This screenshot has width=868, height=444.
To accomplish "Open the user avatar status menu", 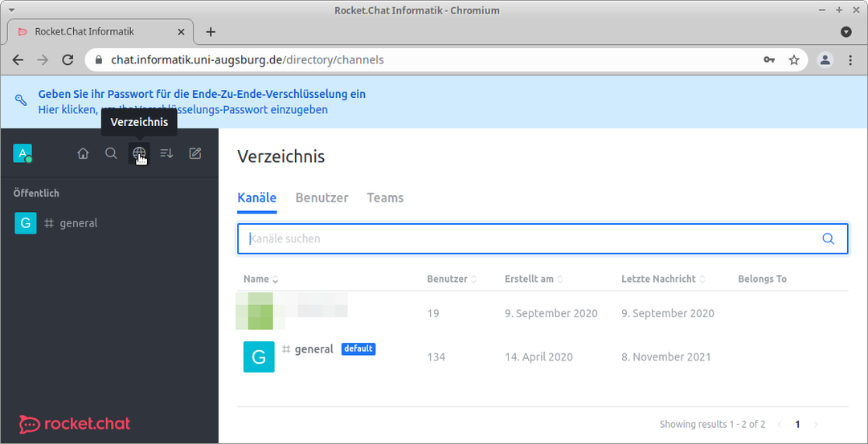I will 23,153.
